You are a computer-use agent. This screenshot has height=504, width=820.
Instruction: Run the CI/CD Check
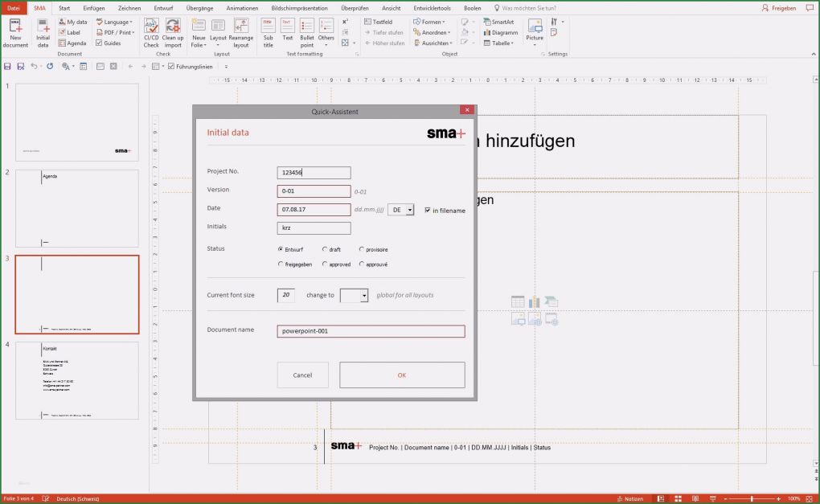click(151, 32)
